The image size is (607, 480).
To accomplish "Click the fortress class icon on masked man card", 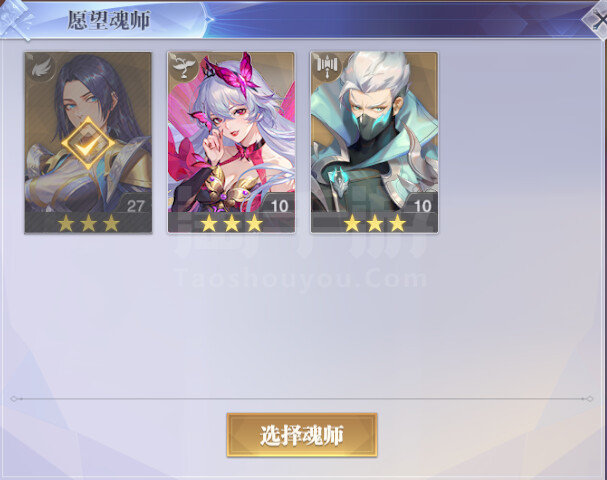I will pyautogui.click(x=327, y=66).
